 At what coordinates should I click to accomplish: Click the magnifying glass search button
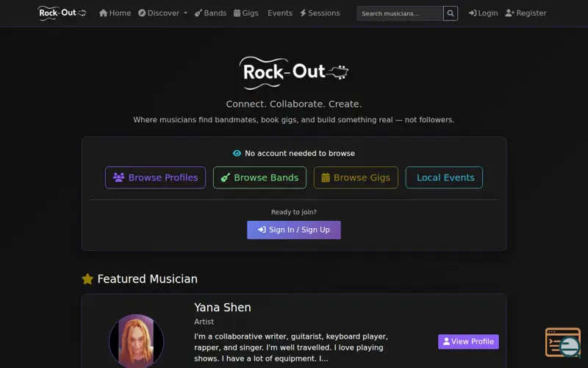(x=451, y=13)
